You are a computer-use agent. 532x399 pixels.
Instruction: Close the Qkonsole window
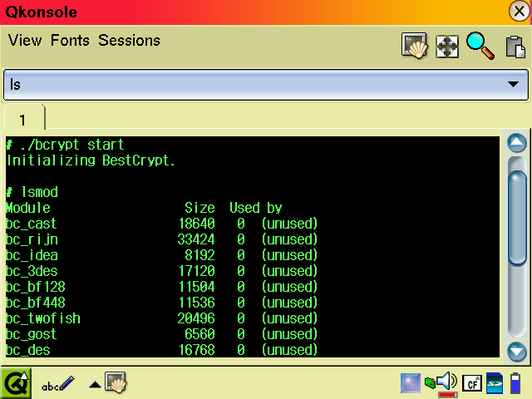(519, 11)
